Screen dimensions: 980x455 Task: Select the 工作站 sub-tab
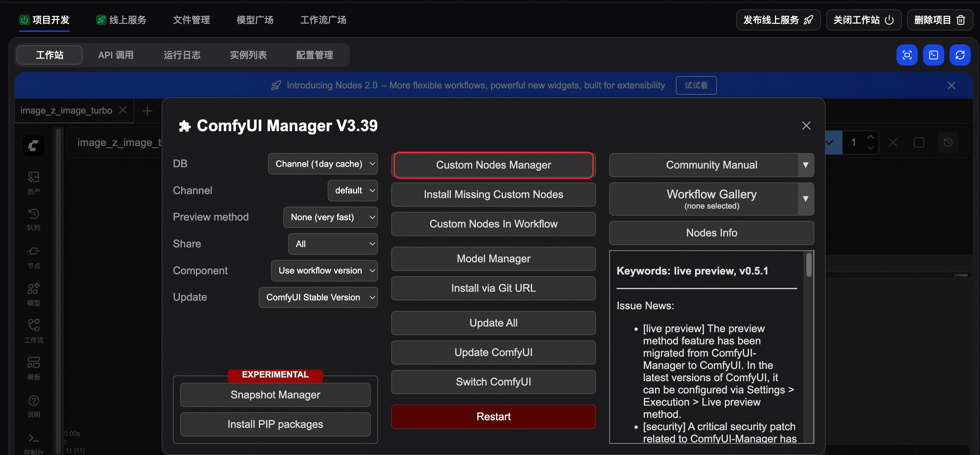click(49, 55)
